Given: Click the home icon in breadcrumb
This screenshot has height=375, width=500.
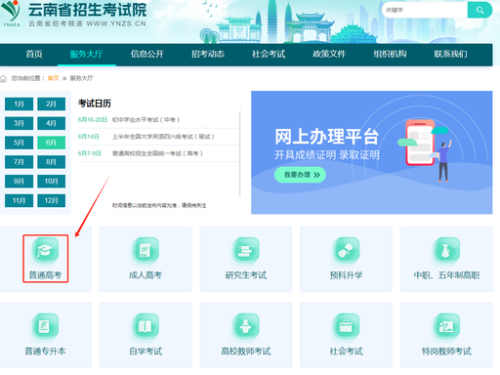Looking at the screenshot, I should pos(3,78).
